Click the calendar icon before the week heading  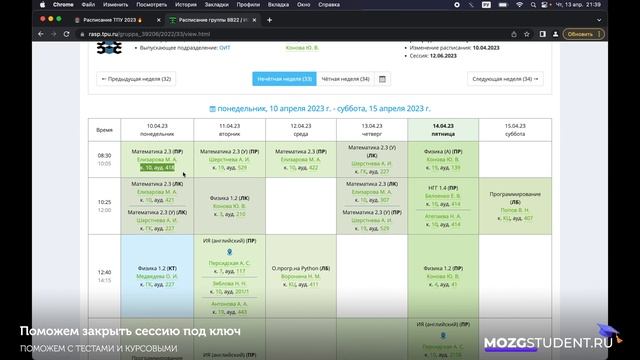[x=212, y=109]
